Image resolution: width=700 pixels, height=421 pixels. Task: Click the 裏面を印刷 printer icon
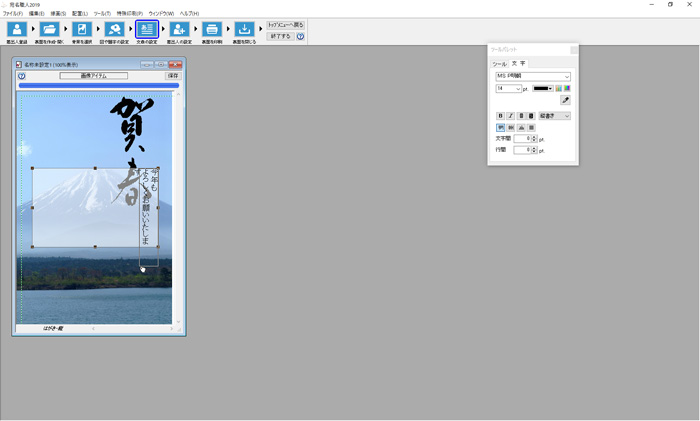(x=212, y=30)
